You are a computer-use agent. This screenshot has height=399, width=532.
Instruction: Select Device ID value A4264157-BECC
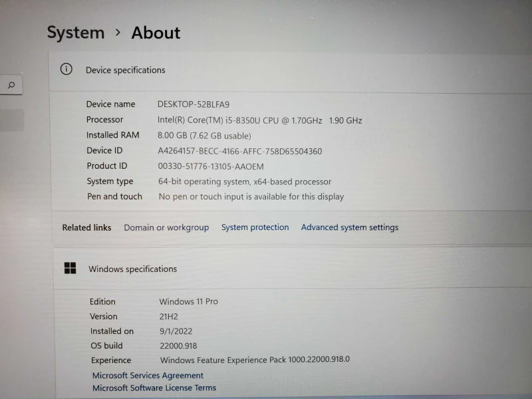[240, 152]
